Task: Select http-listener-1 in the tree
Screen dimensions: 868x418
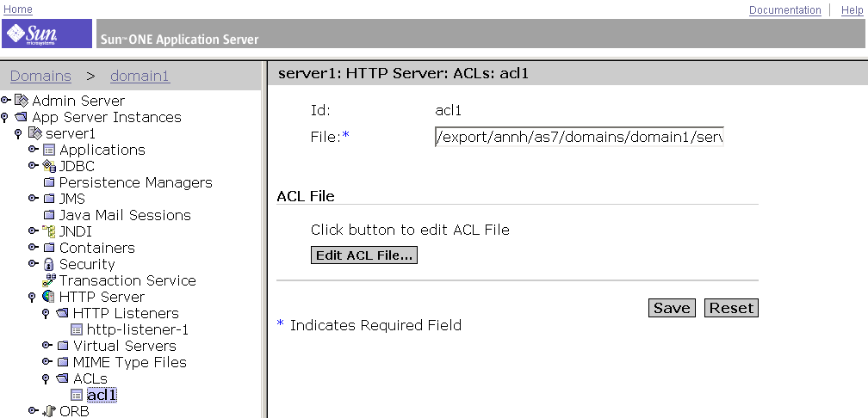Action: point(138,329)
